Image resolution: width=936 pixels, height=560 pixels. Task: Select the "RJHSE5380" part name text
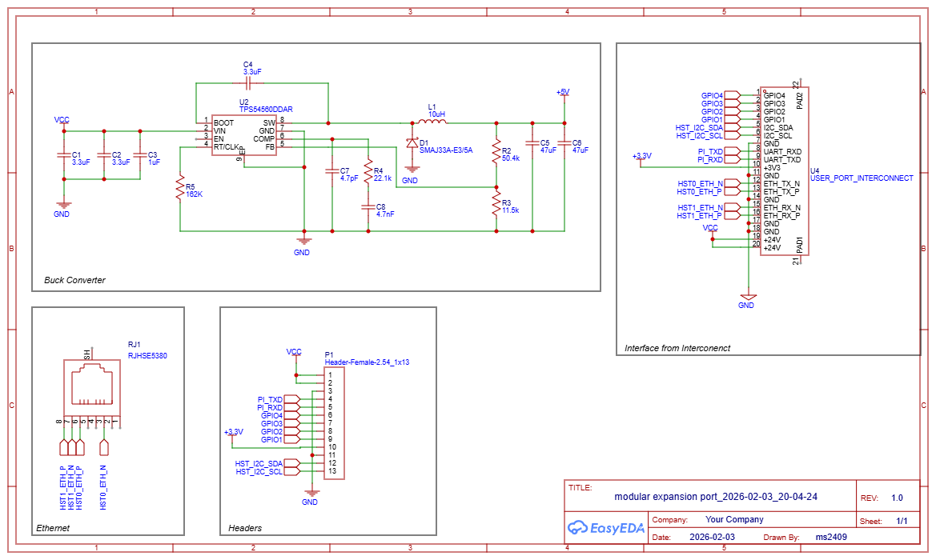[x=147, y=356]
